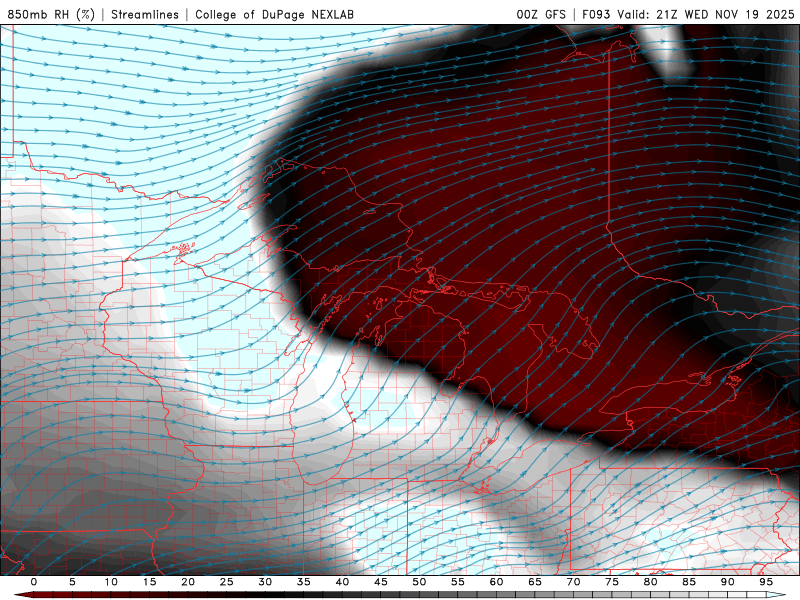Select the "35" value on the color scale
The image size is (800, 600).
[x=304, y=582]
